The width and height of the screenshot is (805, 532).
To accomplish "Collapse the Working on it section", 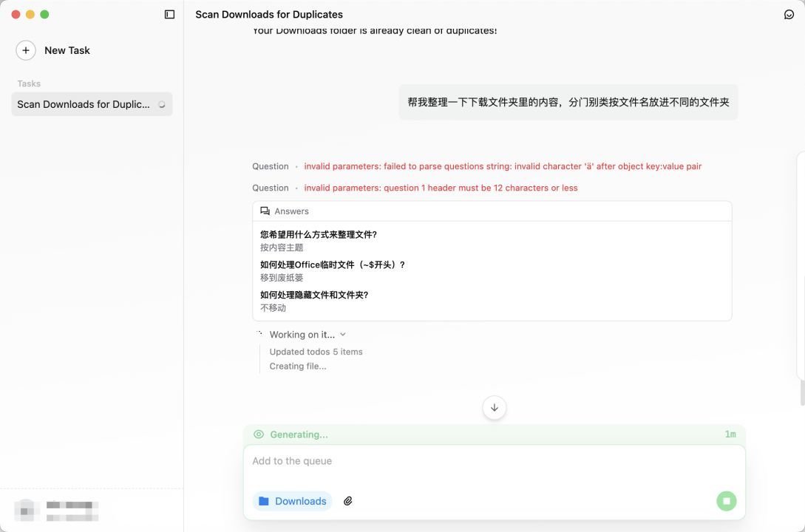I will click(302, 335).
